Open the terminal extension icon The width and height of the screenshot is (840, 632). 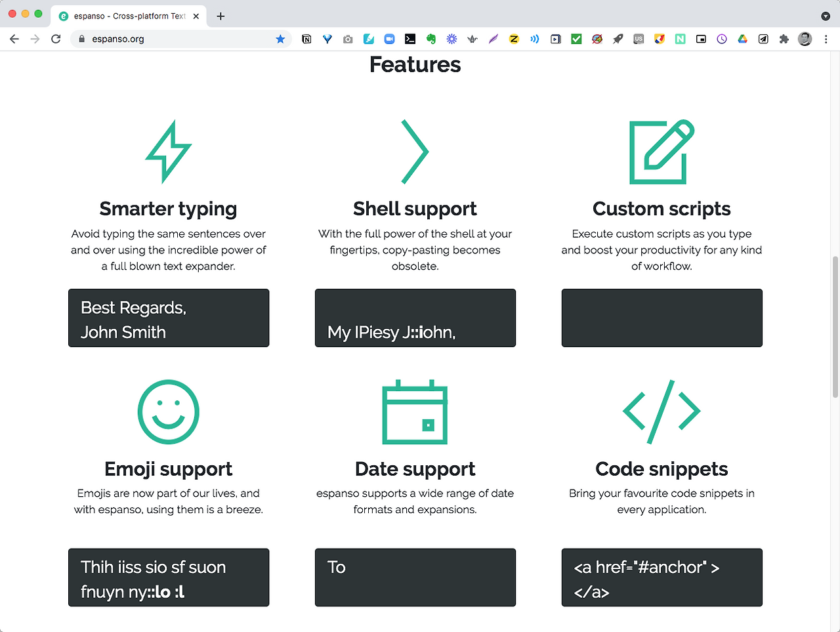tap(410, 39)
